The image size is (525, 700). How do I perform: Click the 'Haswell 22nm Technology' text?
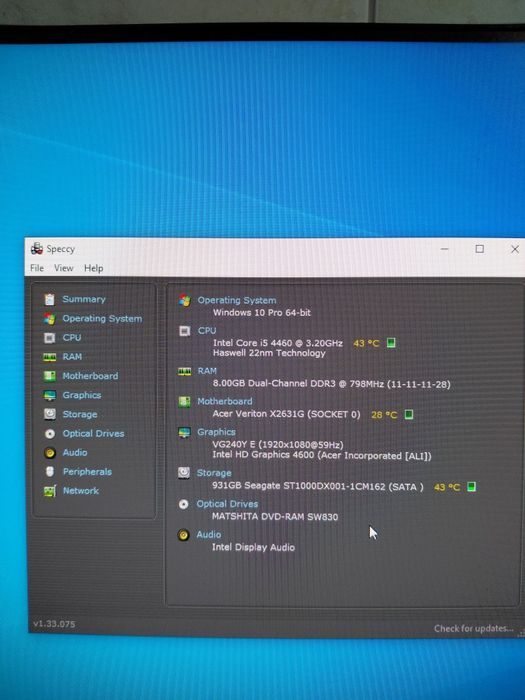pyautogui.click(x=269, y=353)
